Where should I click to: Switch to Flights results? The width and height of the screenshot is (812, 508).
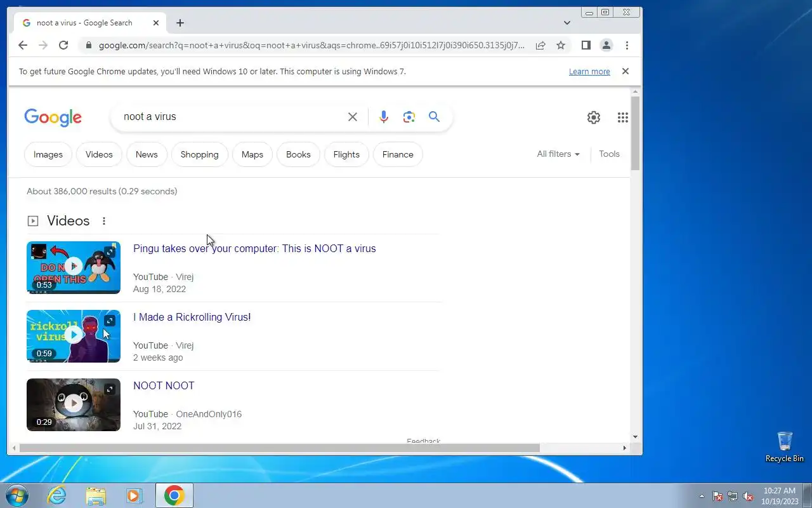click(346, 154)
